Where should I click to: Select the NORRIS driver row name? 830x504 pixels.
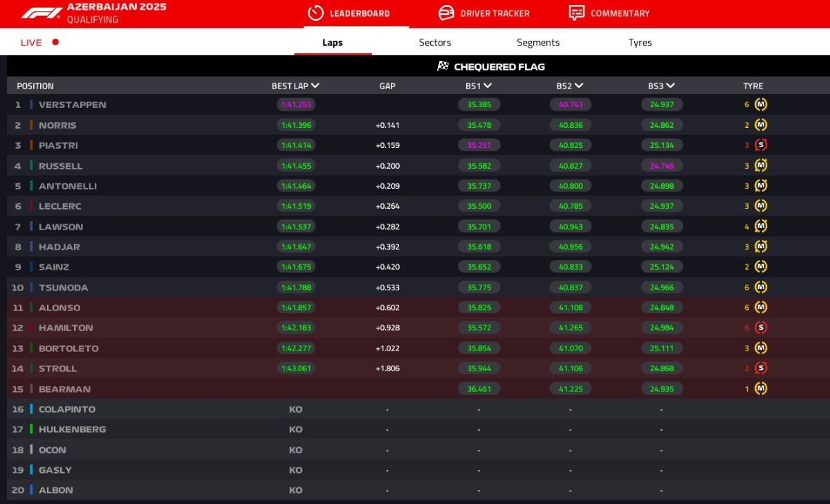click(57, 125)
